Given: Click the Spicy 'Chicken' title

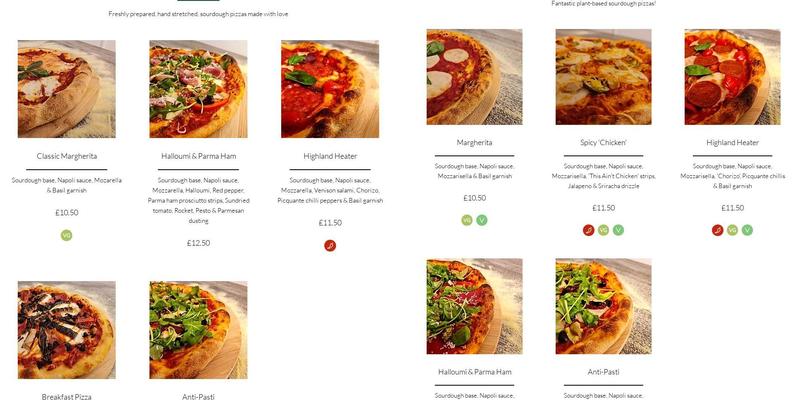Looking at the screenshot, I should pyautogui.click(x=603, y=143).
